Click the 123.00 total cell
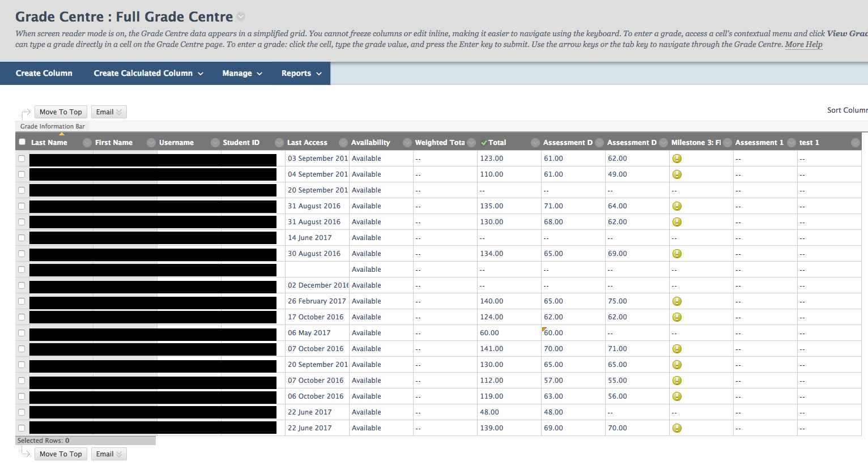The image size is (868, 474). tap(509, 159)
